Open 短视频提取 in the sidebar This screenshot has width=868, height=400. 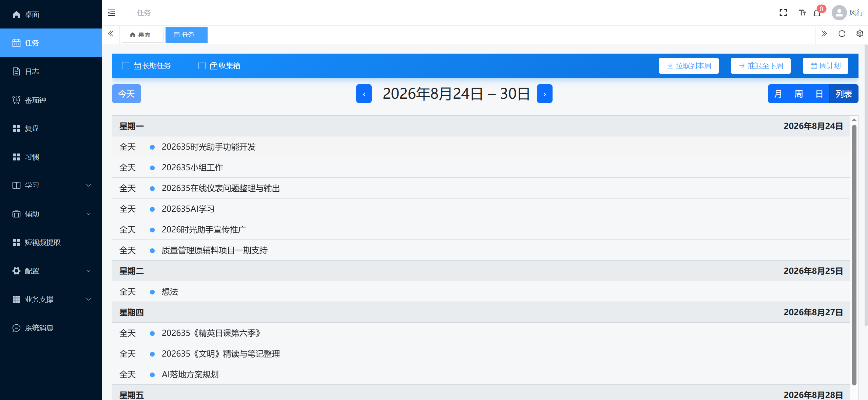51,242
